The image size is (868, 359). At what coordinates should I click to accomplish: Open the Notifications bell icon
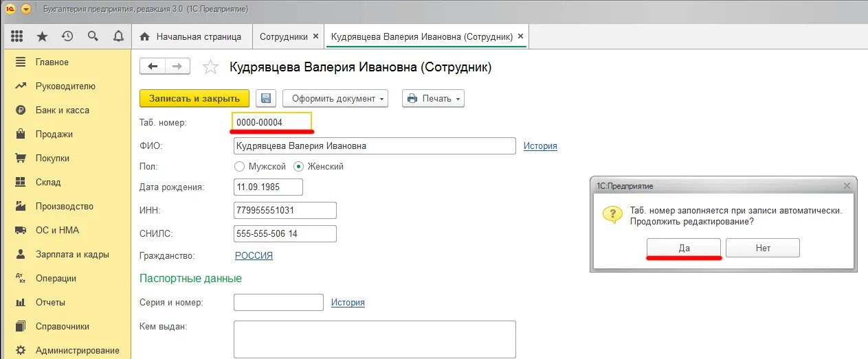(x=118, y=36)
